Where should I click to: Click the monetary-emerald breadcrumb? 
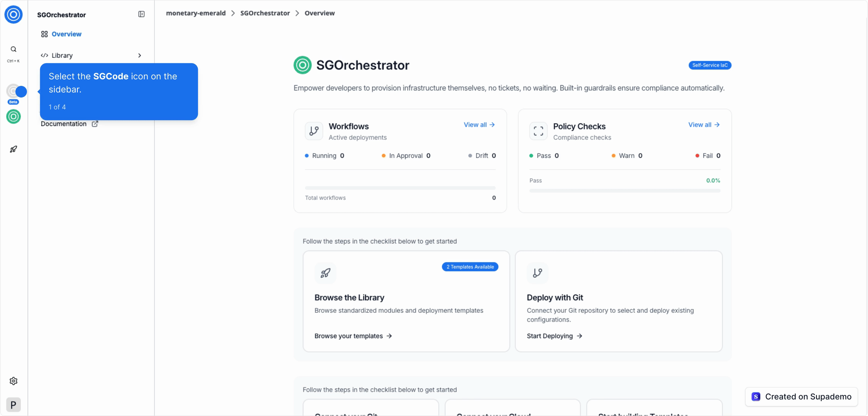(x=196, y=13)
